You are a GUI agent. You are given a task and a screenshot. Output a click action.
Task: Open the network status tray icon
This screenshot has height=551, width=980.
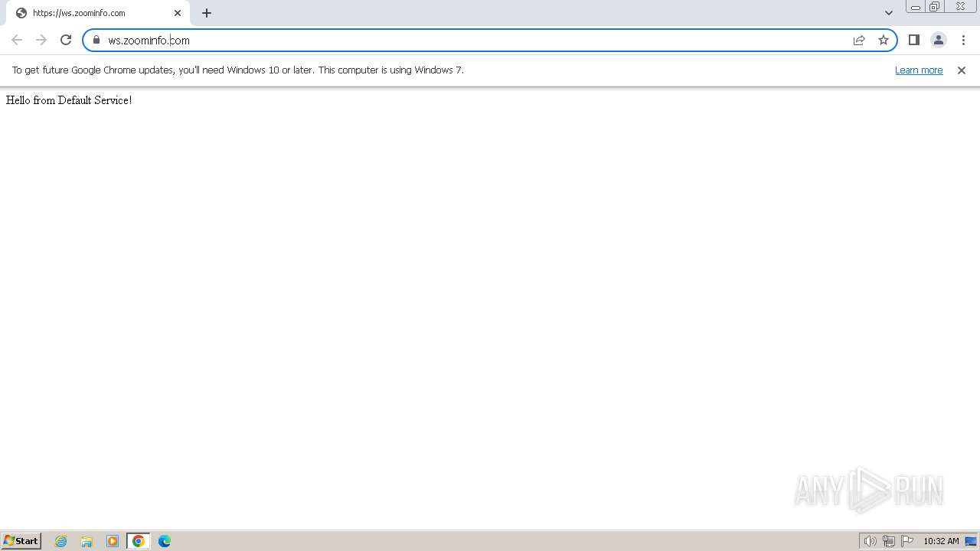coord(889,541)
